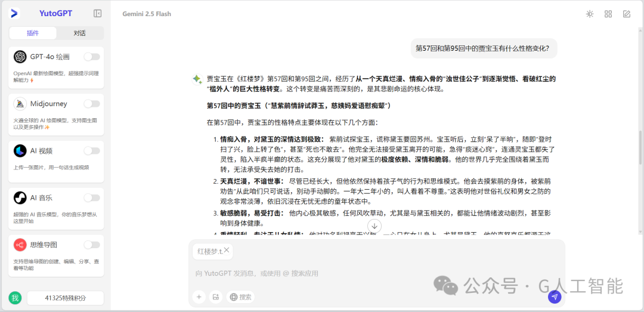Enable the GPT-4o 绘画 toggle

pyautogui.click(x=92, y=57)
